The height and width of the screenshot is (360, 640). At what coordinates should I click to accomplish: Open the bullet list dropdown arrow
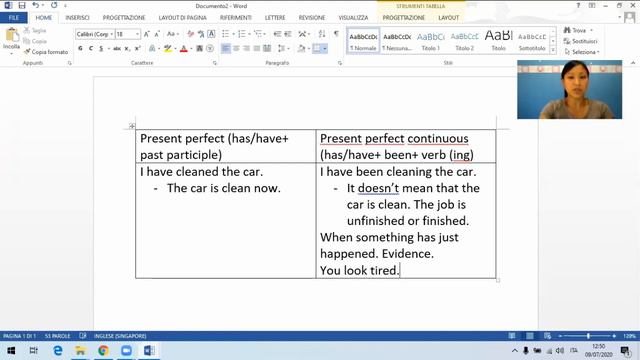pos(233,34)
